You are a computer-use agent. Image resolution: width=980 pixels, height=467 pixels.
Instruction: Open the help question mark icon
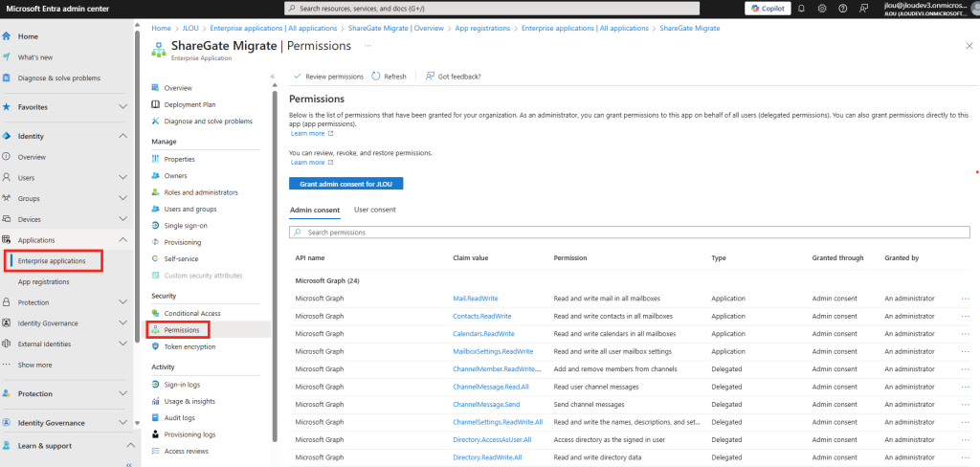pos(843,8)
